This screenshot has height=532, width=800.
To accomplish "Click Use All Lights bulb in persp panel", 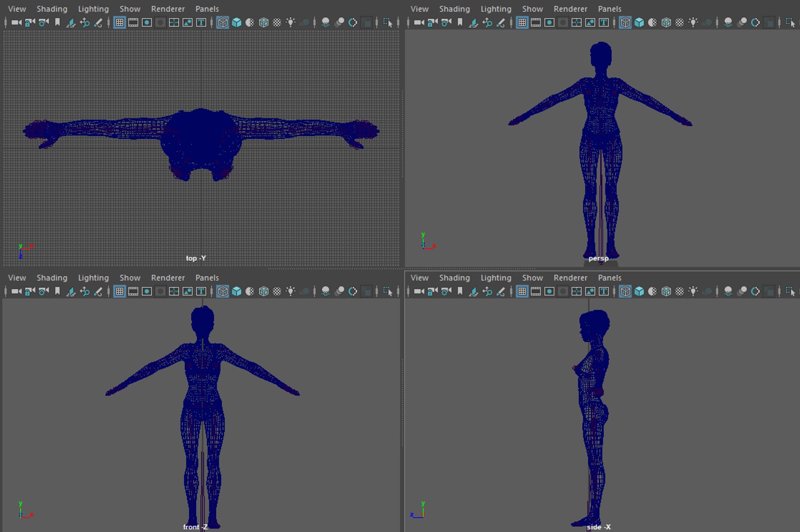I will point(693,23).
